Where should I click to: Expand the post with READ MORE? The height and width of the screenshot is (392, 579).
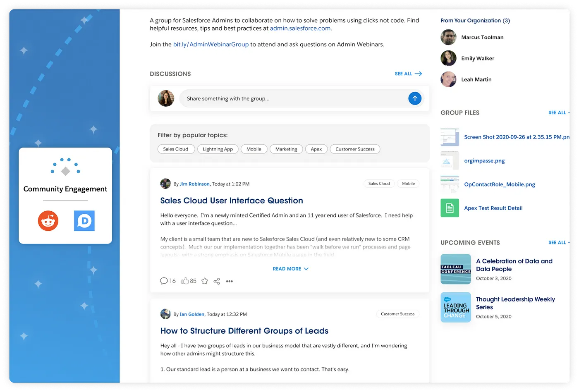coord(291,269)
